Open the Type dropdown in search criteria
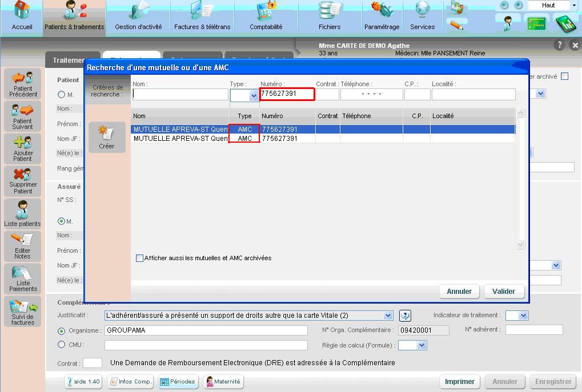The height and width of the screenshot is (392, 582). (x=254, y=96)
